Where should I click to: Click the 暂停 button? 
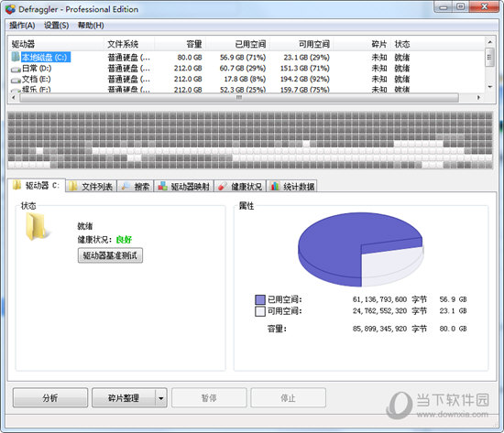point(209,398)
